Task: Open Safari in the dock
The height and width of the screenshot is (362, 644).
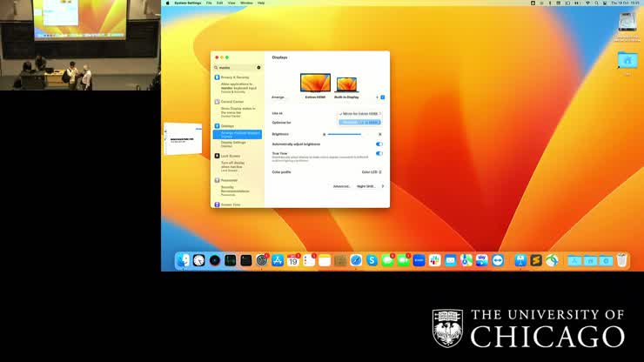Action: pos(356,260)
